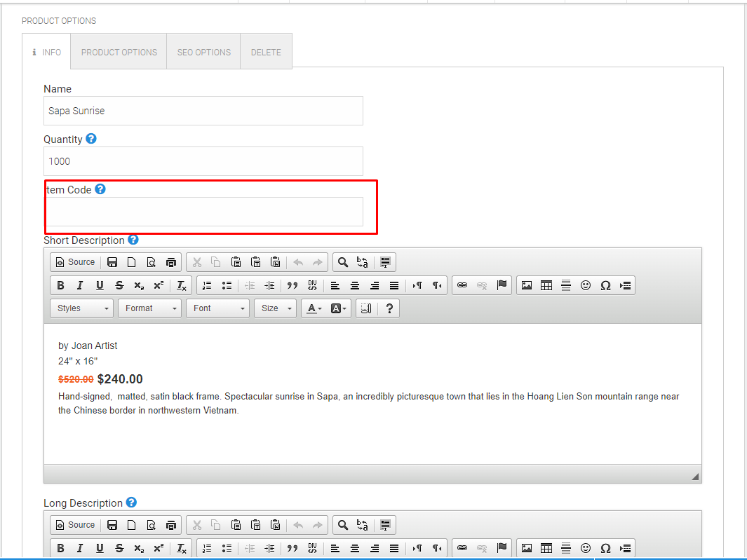This screenshot has width=747, height=560.
Task: Select the Print icon in the editor toolbar
Action: point(171,261)
